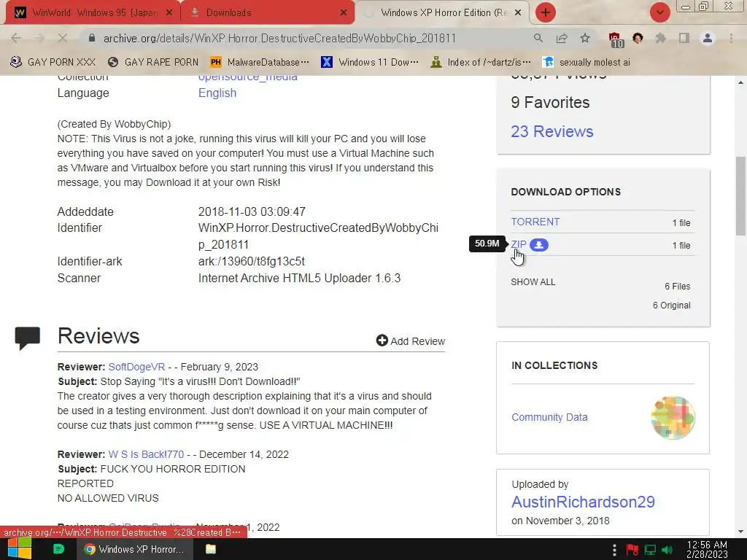Open the Windows Start button

(x=20, y=549)
